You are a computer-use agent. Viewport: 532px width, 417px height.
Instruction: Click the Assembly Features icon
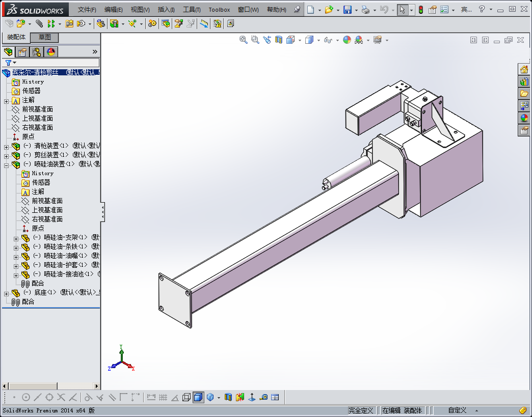(114, 23)
